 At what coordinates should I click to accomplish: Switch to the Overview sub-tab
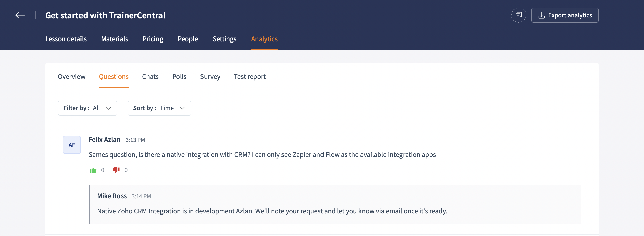[x=72, y=77]
